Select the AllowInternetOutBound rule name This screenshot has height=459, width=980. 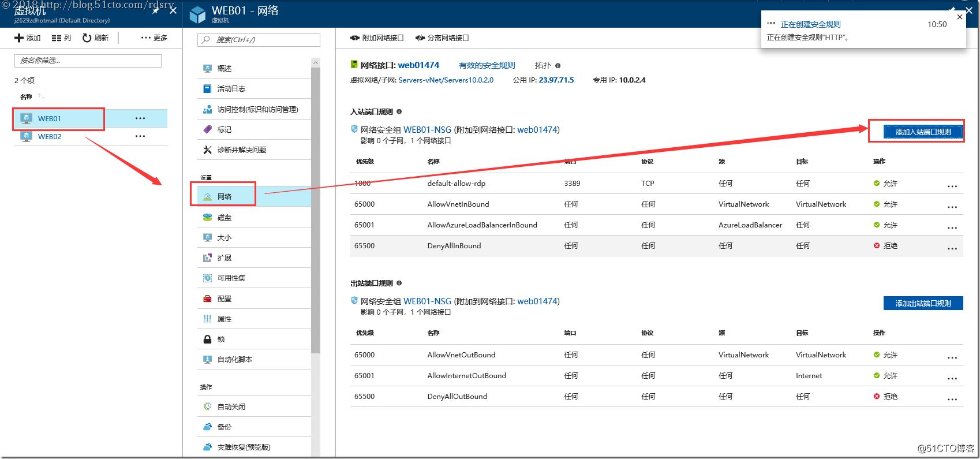[x=466, y=376]
